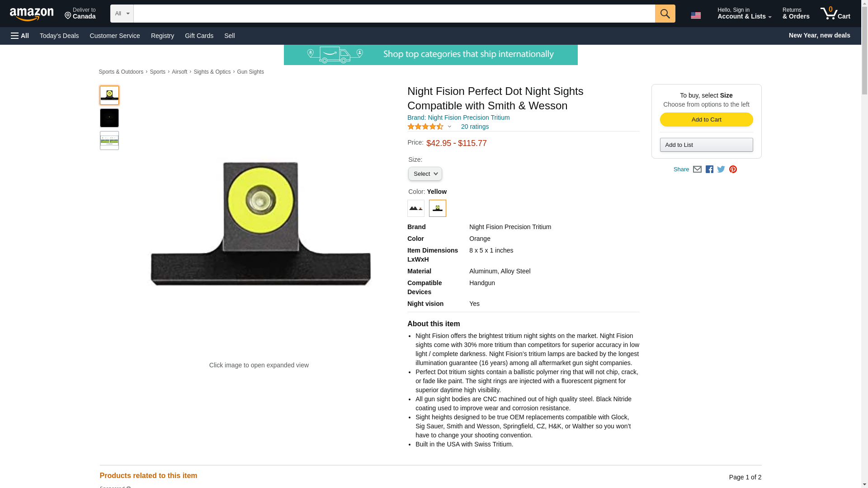Open Today's Deals menu item
This screenshot has width=868, height=488.
pyautogui.click(x=59, y=36)
